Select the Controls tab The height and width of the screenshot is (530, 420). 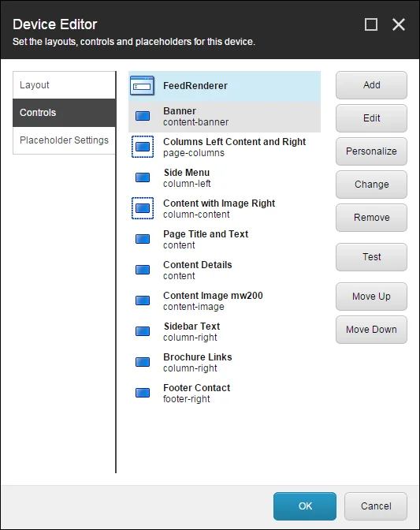[64, 113]
